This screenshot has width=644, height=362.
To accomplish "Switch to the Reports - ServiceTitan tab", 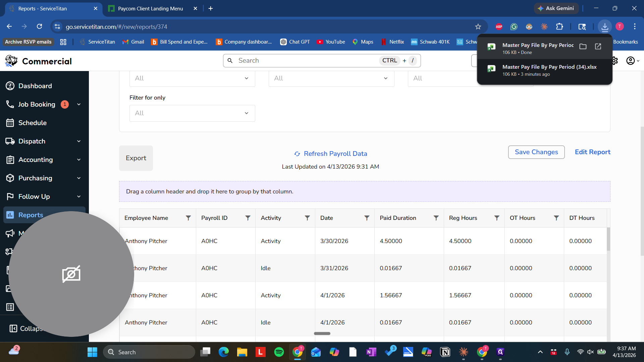I will (x=47, y=8).
